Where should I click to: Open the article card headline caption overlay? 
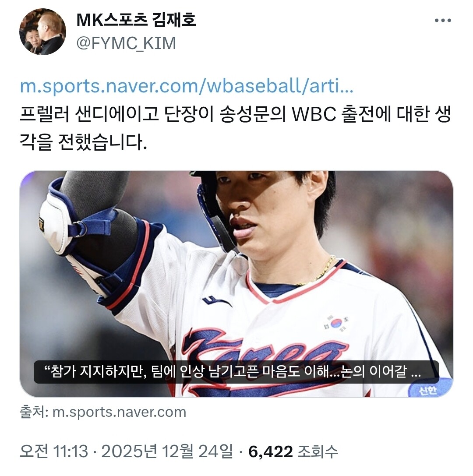click(236, 372)
